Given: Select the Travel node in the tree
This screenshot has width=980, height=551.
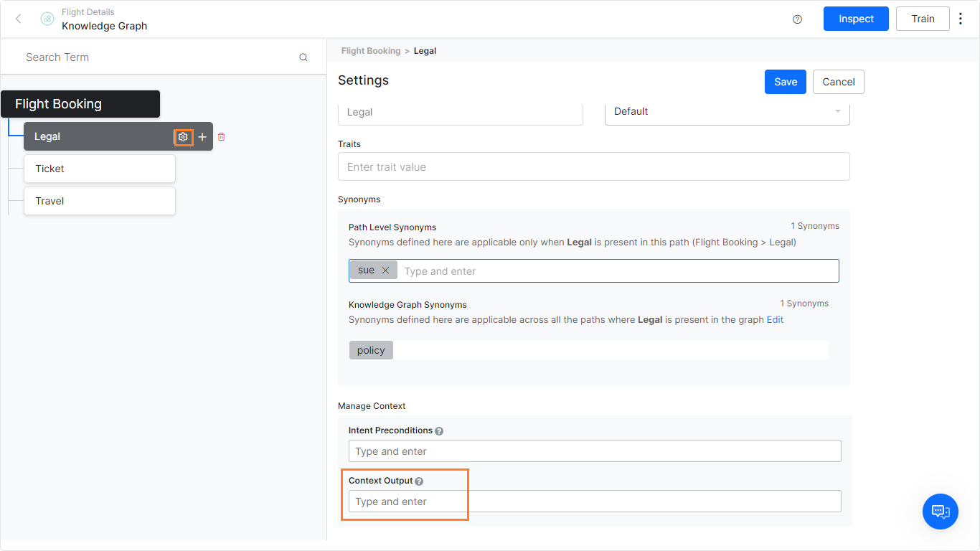Looking at the screenshot, I should pos(99,201).
